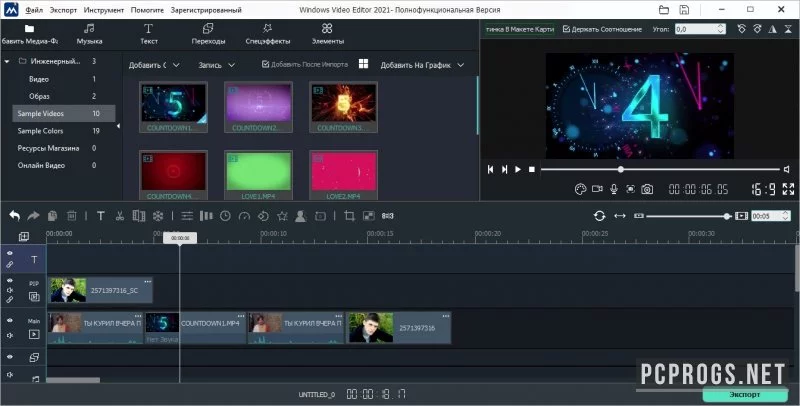The width and height of the screenshot is (800, 406).
Task: Mute the Main track speaker icon
Action: click(10, 336)
